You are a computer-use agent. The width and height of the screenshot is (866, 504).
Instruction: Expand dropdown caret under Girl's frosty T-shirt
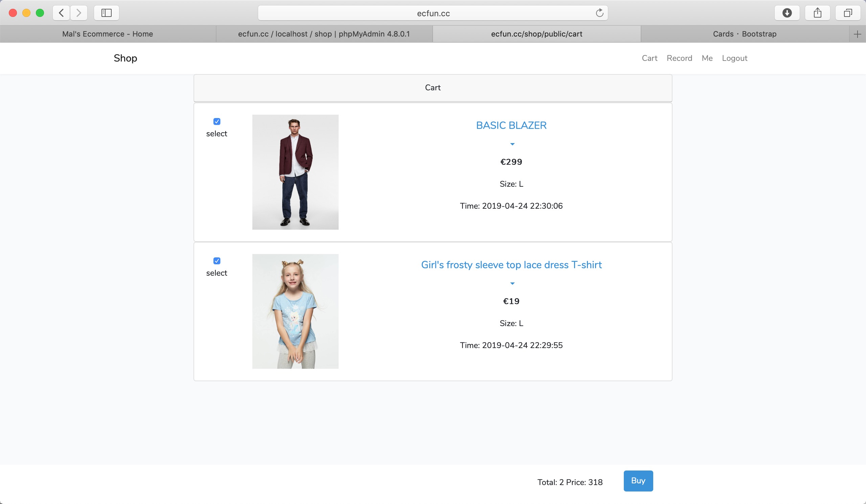click(x=512, y=283)
